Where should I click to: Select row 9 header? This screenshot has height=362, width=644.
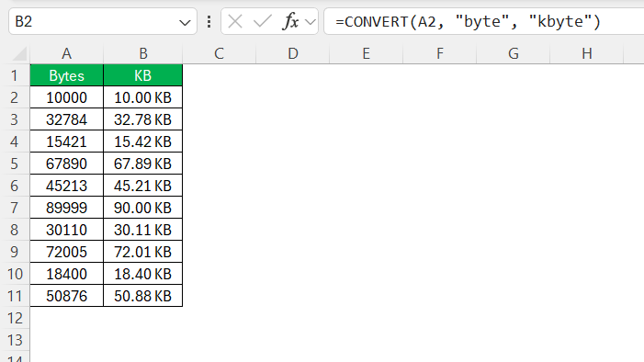(15, 252)
